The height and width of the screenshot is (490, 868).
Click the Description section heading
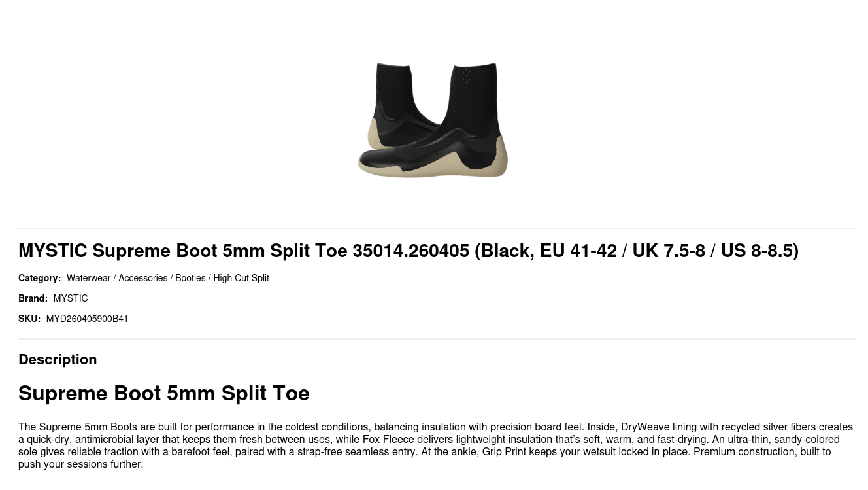58,359
